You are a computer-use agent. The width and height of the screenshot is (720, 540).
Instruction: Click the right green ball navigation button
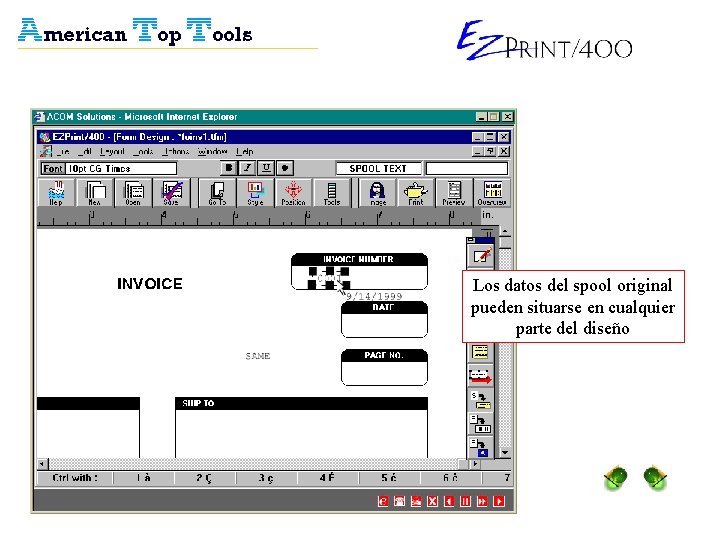(655, 478)
